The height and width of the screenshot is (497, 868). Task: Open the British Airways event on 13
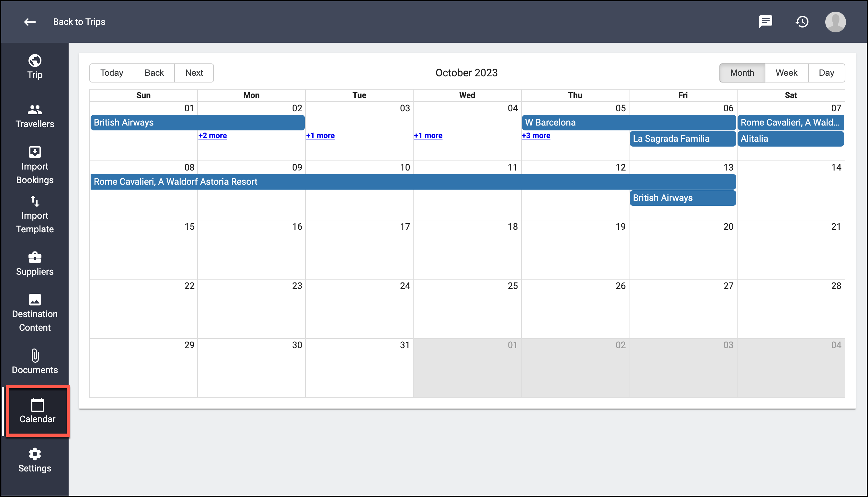click(x=683, y=198)
